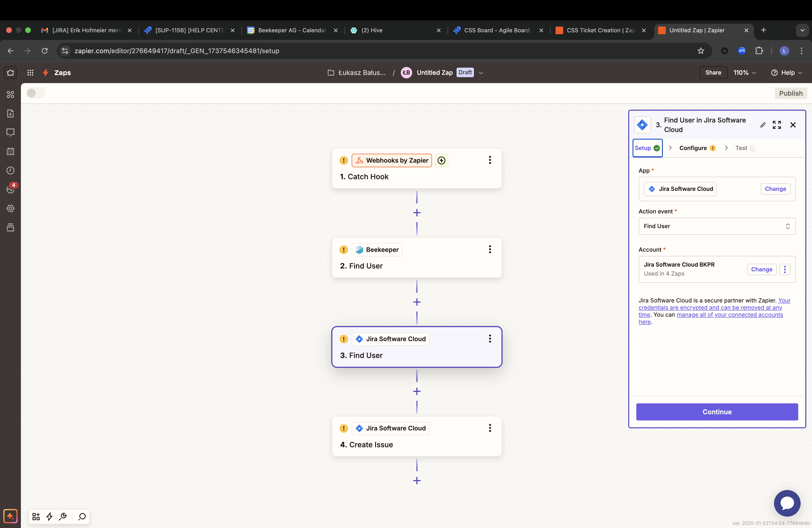Select the 4. Create Issue step card
The width and height of the screenshot is (812, 528).
click(417, 436)
